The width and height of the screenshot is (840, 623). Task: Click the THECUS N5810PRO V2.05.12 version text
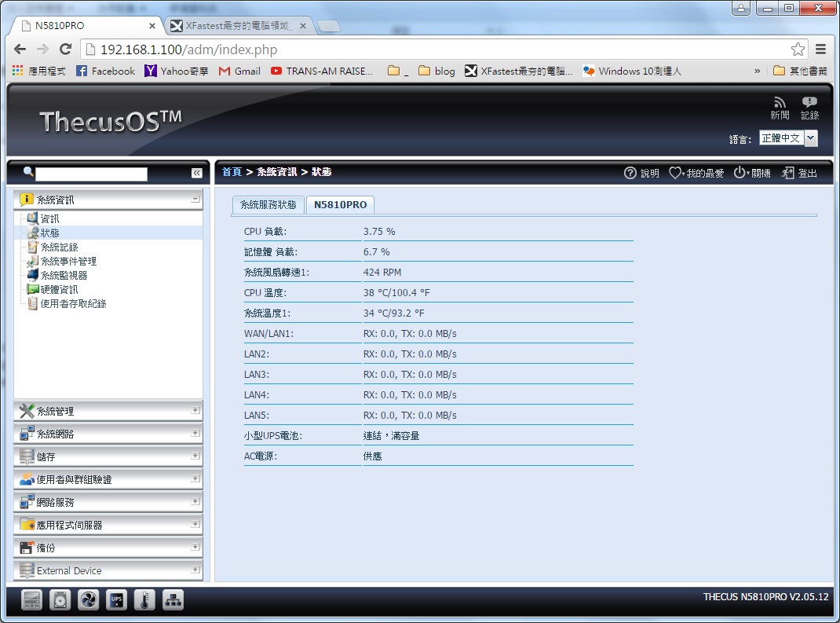pos(765,597)
